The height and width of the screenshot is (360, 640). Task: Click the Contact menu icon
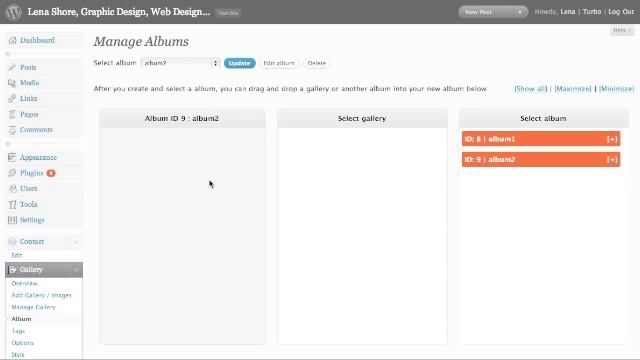(x=12, y=242)
